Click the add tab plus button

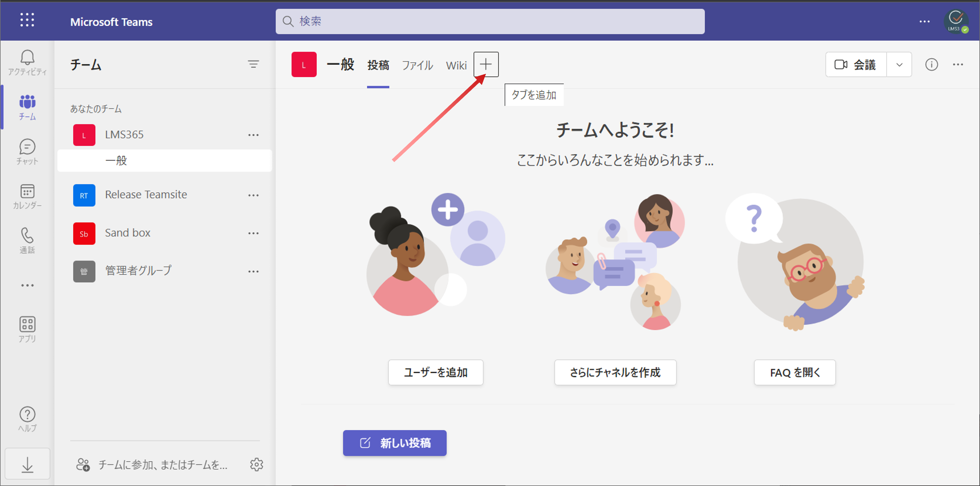click(486, 64)
